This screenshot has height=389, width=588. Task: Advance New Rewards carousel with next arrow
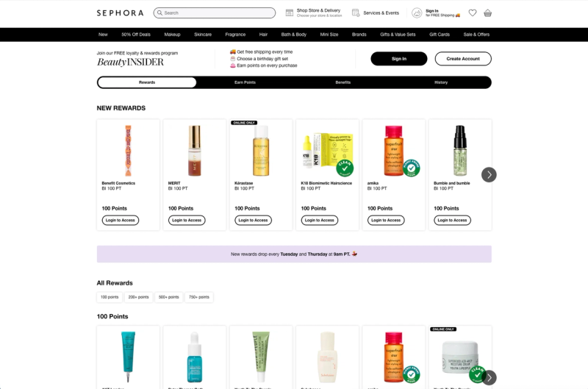click(489, 175)
